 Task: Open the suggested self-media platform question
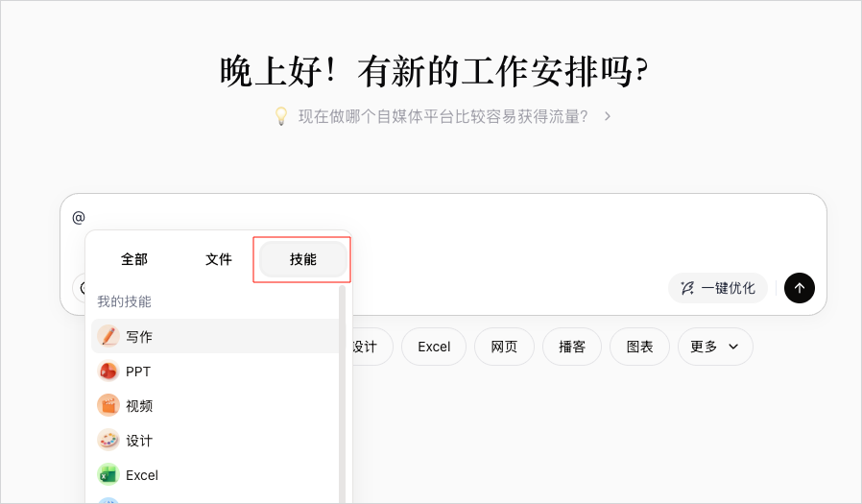[443, 116]
